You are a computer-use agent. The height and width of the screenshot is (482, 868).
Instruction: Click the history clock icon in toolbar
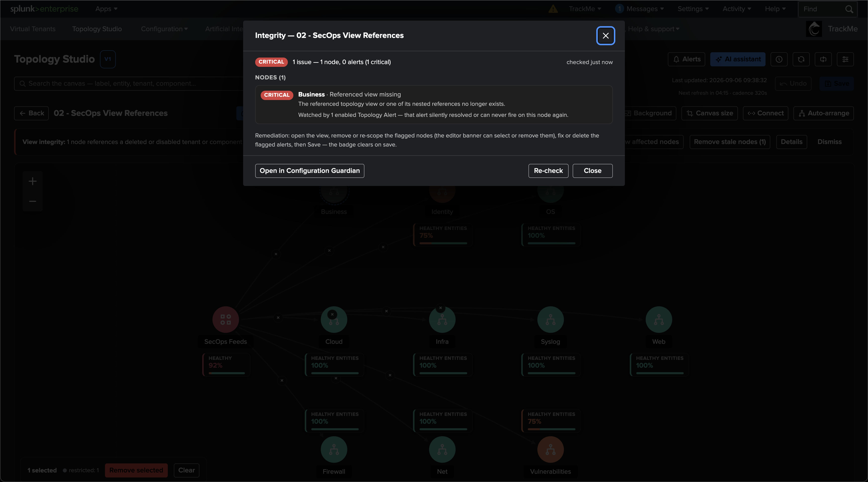tap(779, 59)
